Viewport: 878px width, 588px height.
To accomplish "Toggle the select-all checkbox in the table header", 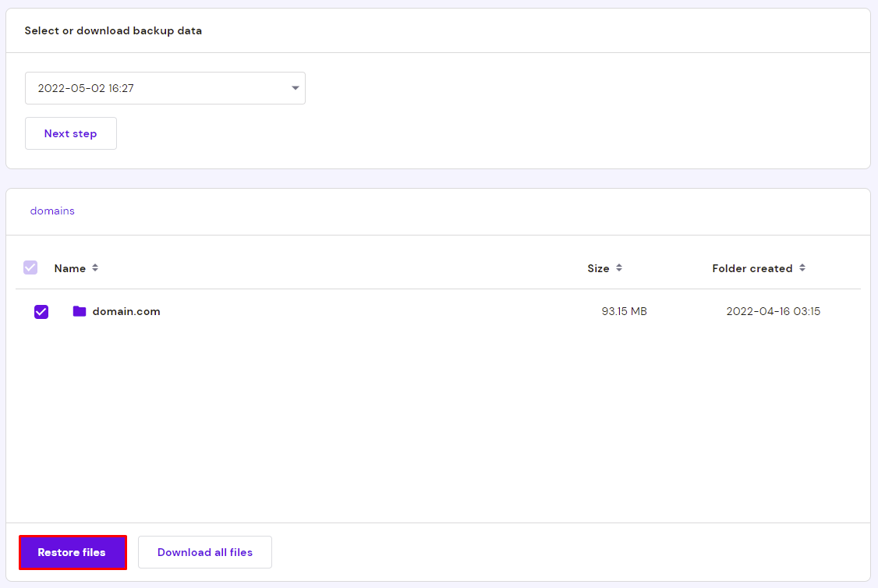I will [x=30, y=267].
